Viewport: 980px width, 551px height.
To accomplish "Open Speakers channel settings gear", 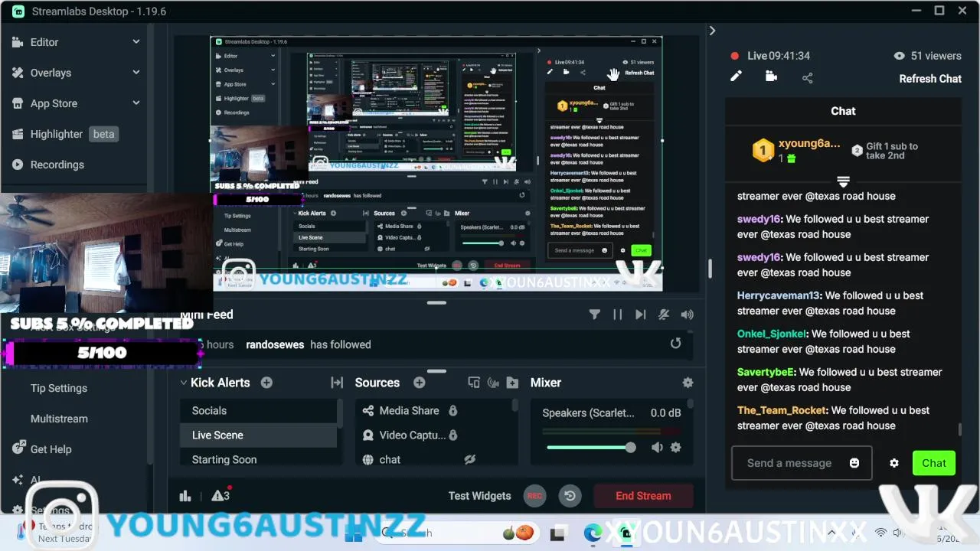I will click(x=675, y=448).
